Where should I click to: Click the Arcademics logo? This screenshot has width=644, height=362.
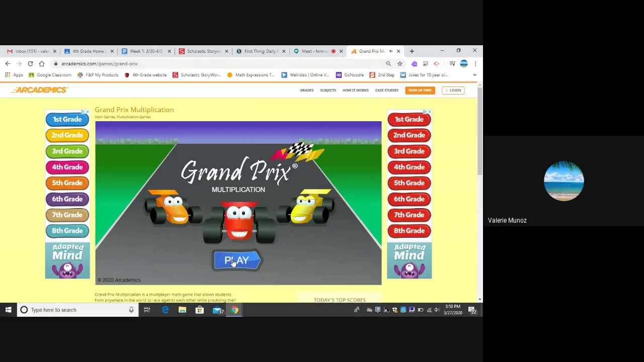click(39, 90)
